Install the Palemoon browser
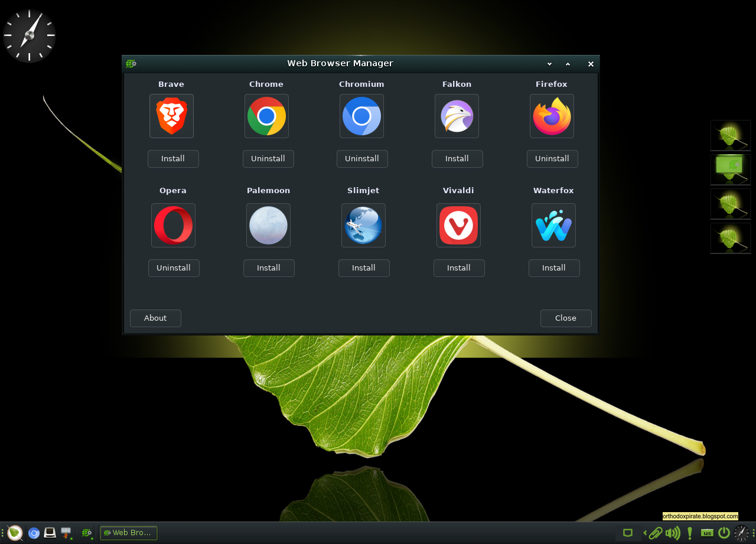Image resolution: width=756 pixels, height=544 pixels. 269,268
